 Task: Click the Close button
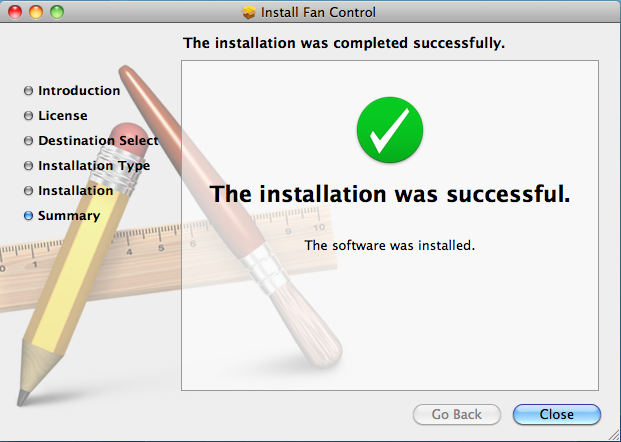click(x=556, y=414)
